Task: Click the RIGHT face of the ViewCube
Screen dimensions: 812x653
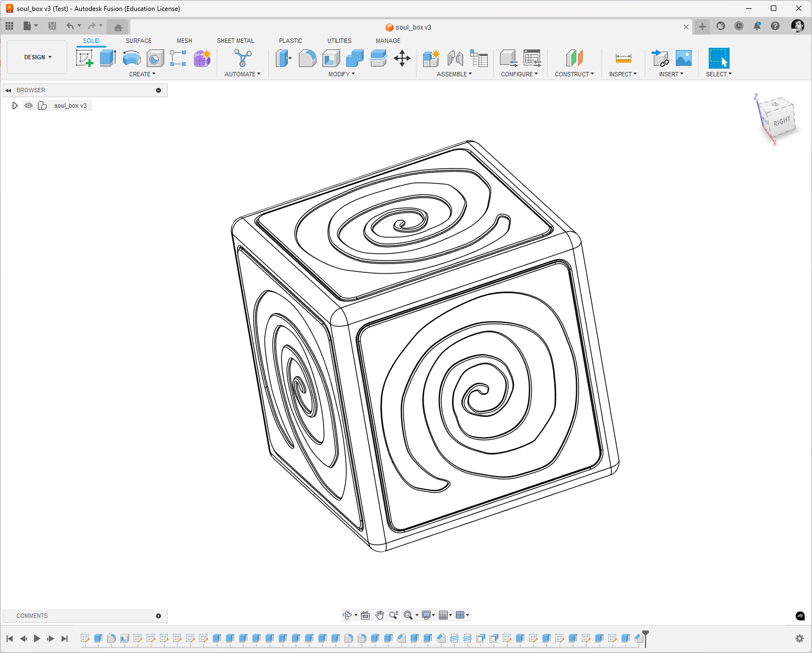Action: tap(782, 121)
